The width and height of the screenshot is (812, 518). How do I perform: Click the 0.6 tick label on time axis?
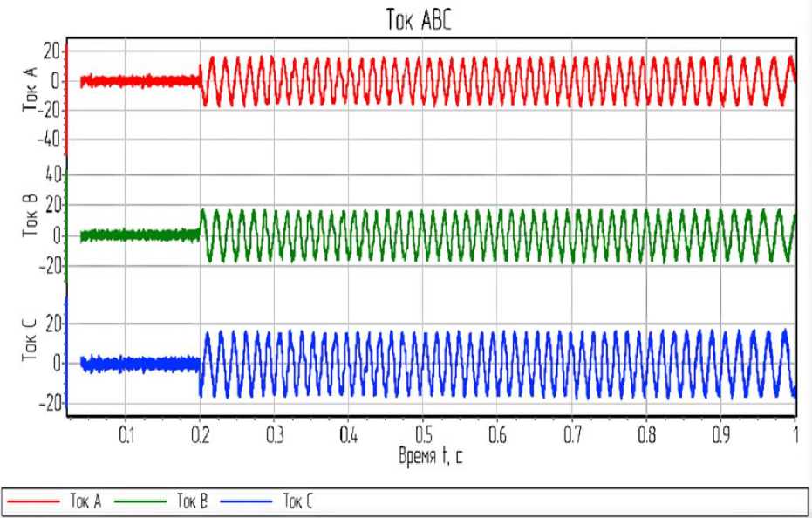point(498,436)
